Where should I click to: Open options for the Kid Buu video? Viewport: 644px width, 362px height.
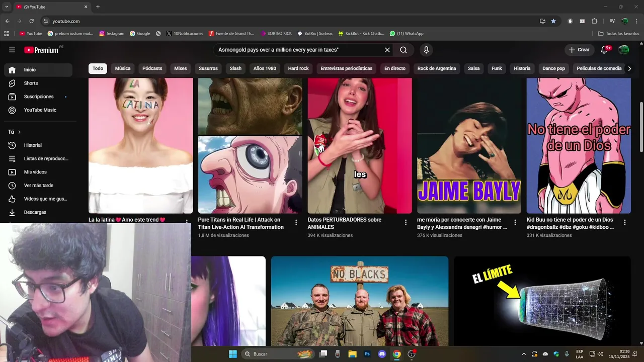pyautogui.click(x=625, y=222)
